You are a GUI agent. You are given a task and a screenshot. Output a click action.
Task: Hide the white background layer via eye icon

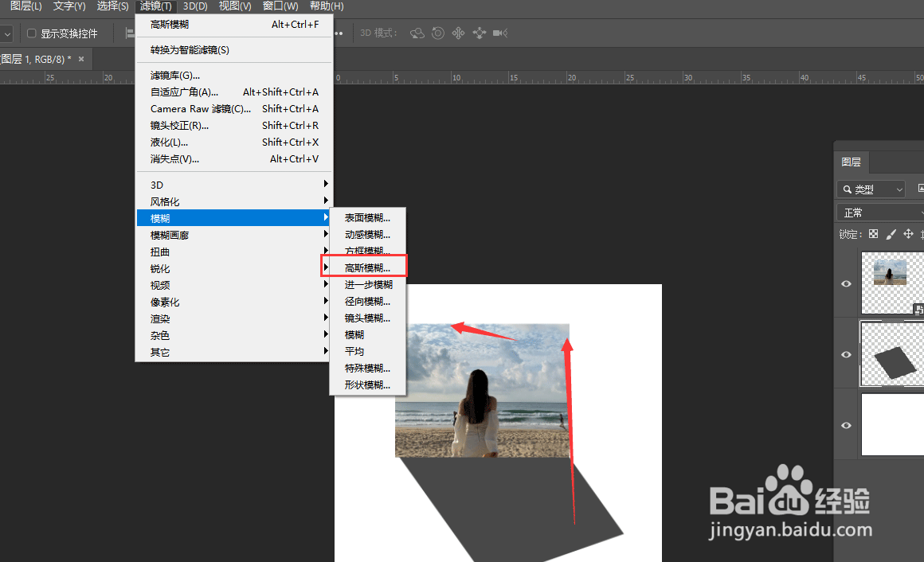846,425
